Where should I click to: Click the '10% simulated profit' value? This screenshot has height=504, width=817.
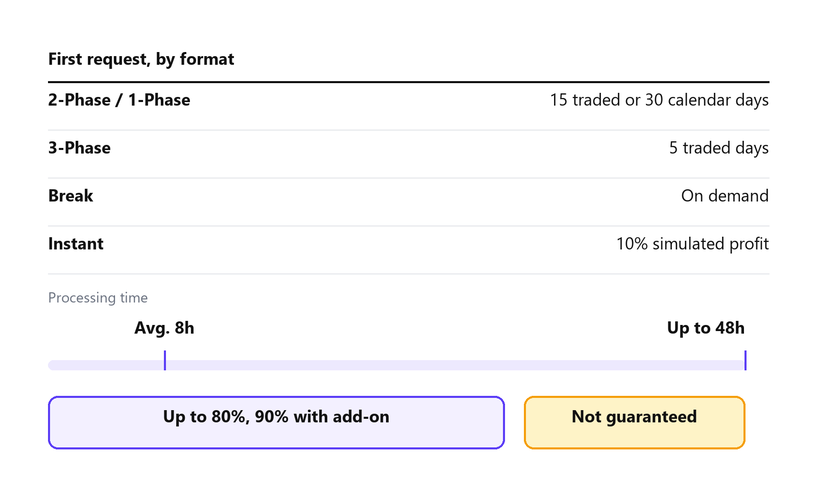point(692,244)
